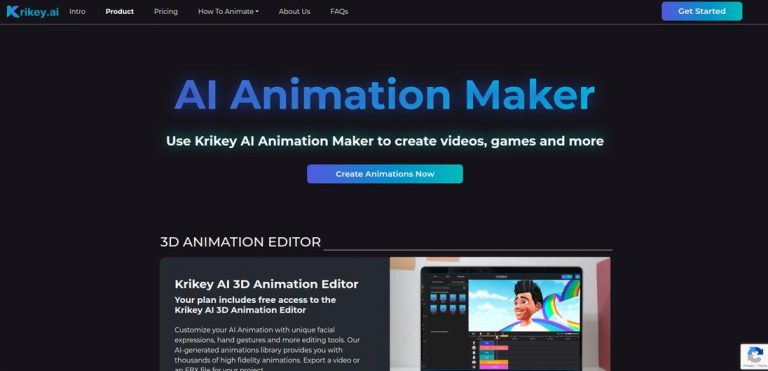Click the "Your plan includes free access" text
The width and height of the screenshot is (768, 371).
coord(255,305)
